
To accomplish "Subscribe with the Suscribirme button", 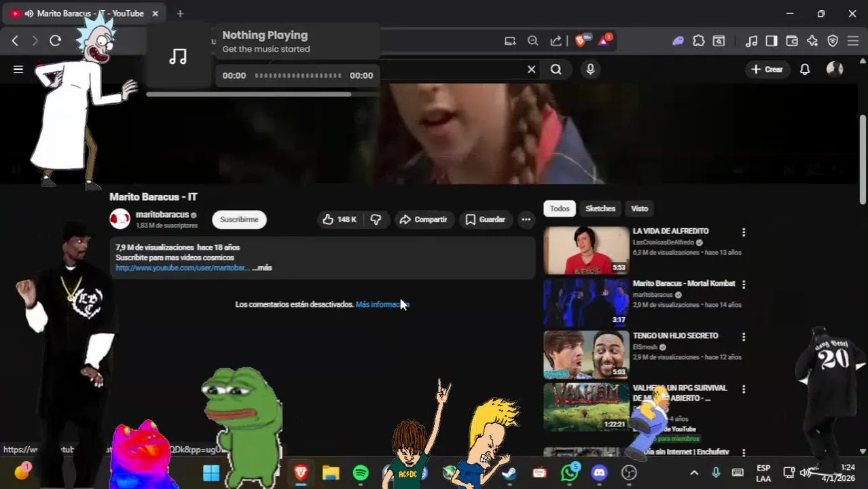I will coord(239,219).
